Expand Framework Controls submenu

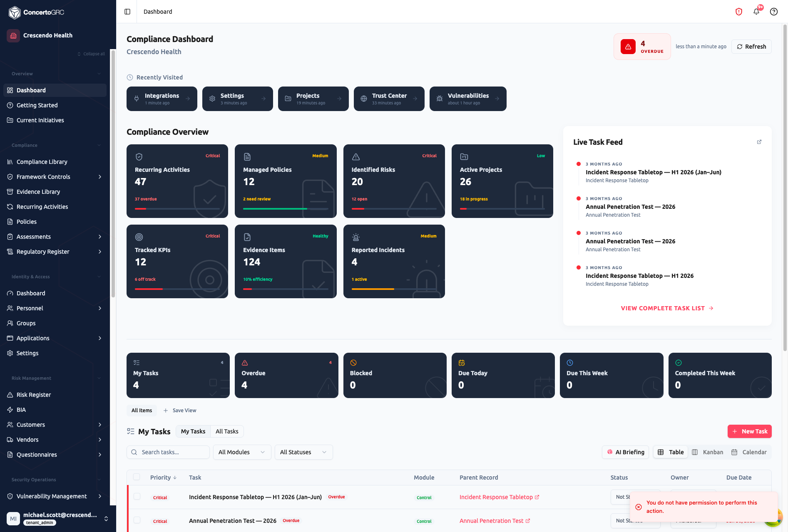pos(100,177)
